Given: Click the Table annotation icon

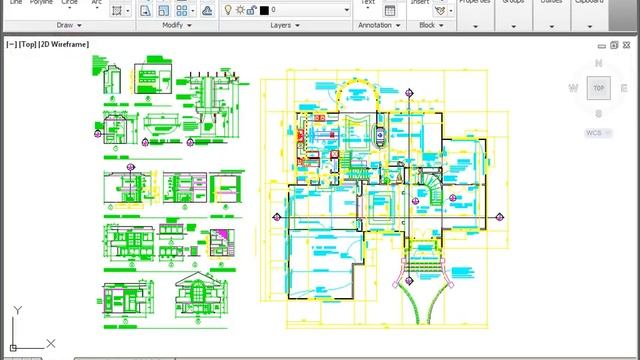Looking at the screenshot, I should pos(390,11).
